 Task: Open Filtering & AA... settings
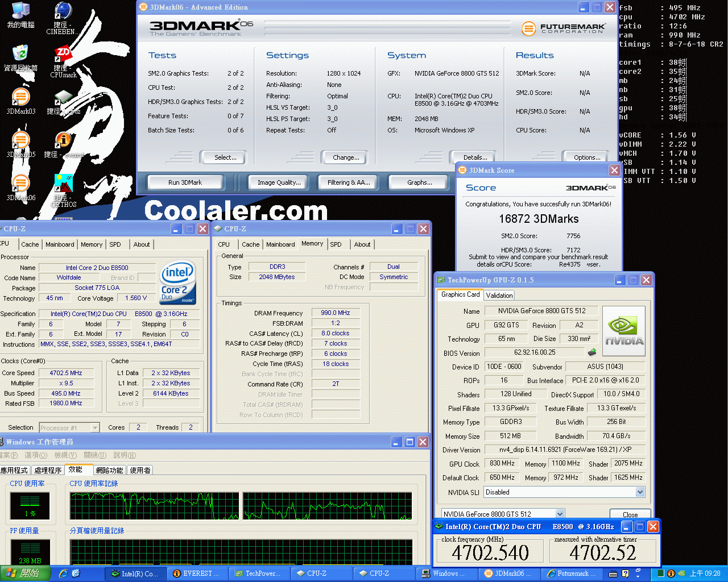pos(349,182)
